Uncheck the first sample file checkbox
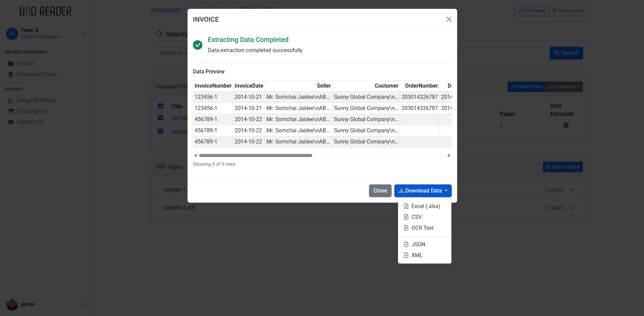 [x=160, y=118]
